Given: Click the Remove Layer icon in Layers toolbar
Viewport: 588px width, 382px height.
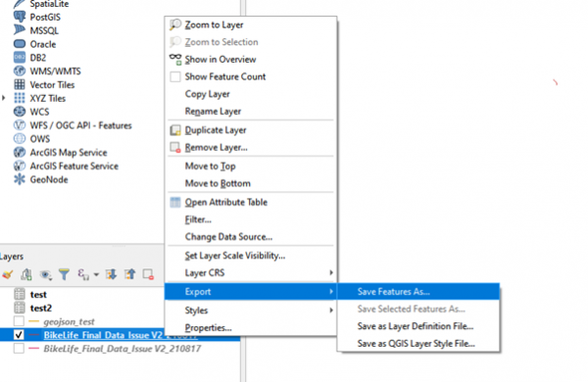Looking at the screenshot, I should (148, 274).
